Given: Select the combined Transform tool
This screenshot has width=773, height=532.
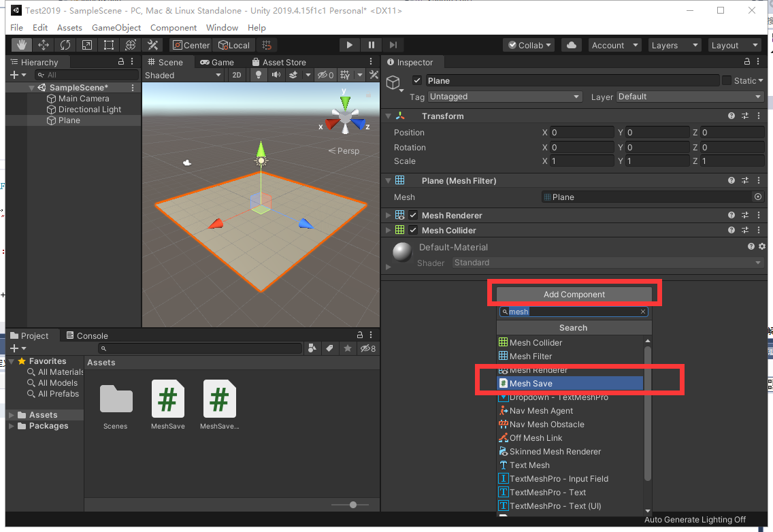Looking at the screenshot, I should tap(131, 45).
